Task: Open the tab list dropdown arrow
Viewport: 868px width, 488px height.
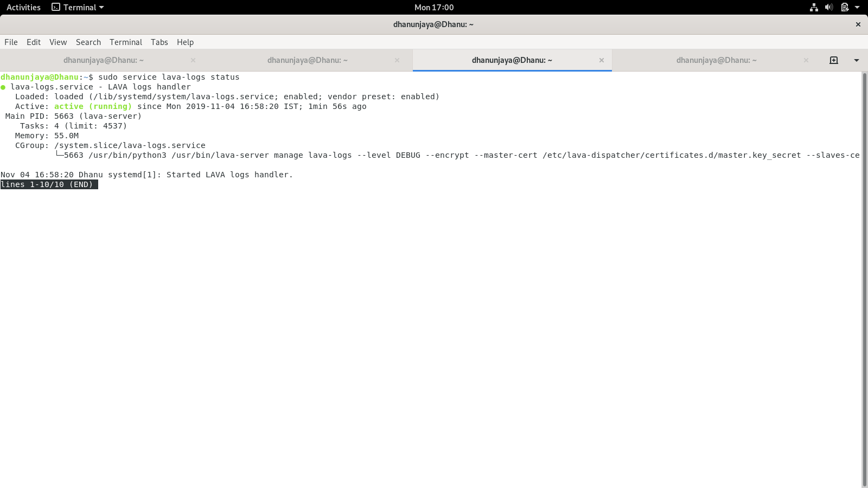Action: tap(857, 60)
